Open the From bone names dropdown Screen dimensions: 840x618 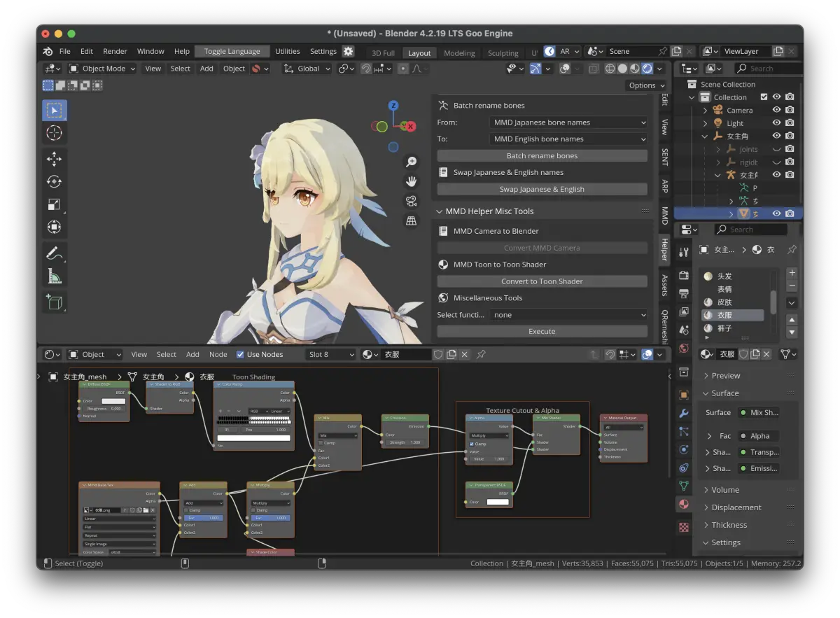tap(568, 122)
